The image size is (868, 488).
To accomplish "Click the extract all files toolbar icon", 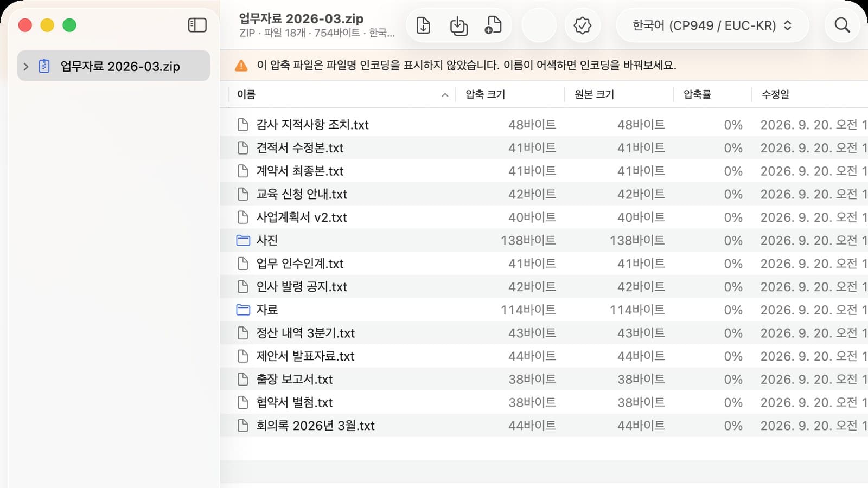I will [x=459, y=25].
